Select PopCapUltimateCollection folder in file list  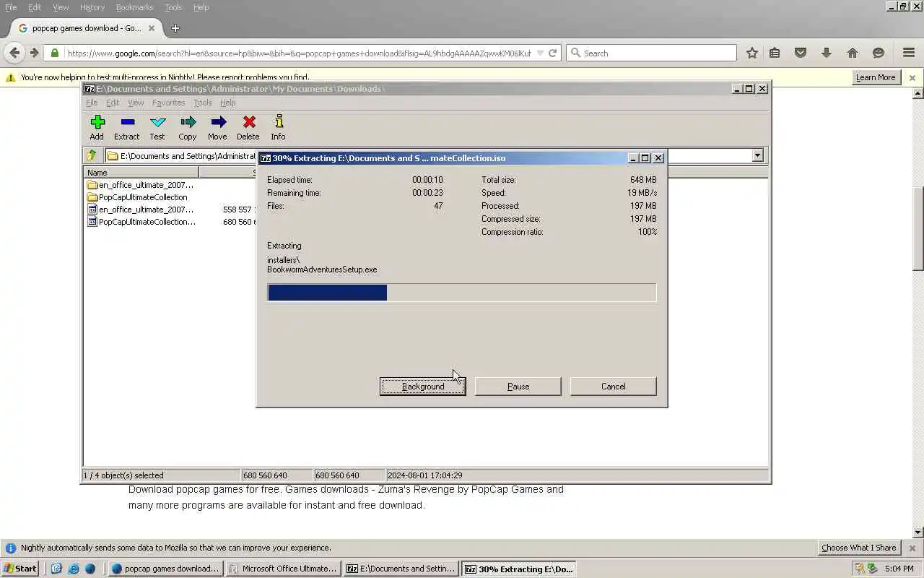(x=137, y=197)
